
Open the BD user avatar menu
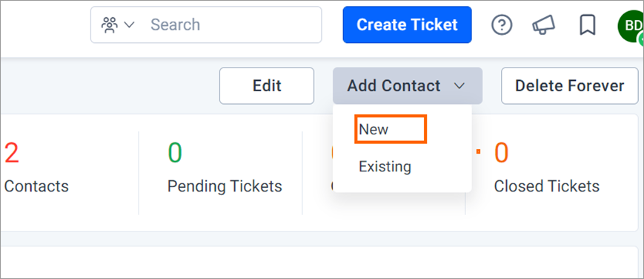[631, 26]
